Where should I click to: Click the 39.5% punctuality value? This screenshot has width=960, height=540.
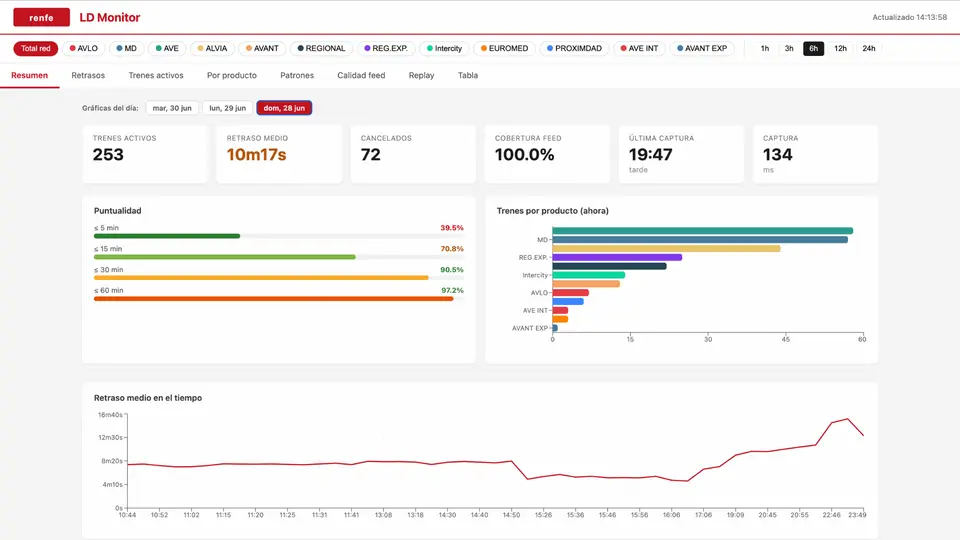[452, 228]
